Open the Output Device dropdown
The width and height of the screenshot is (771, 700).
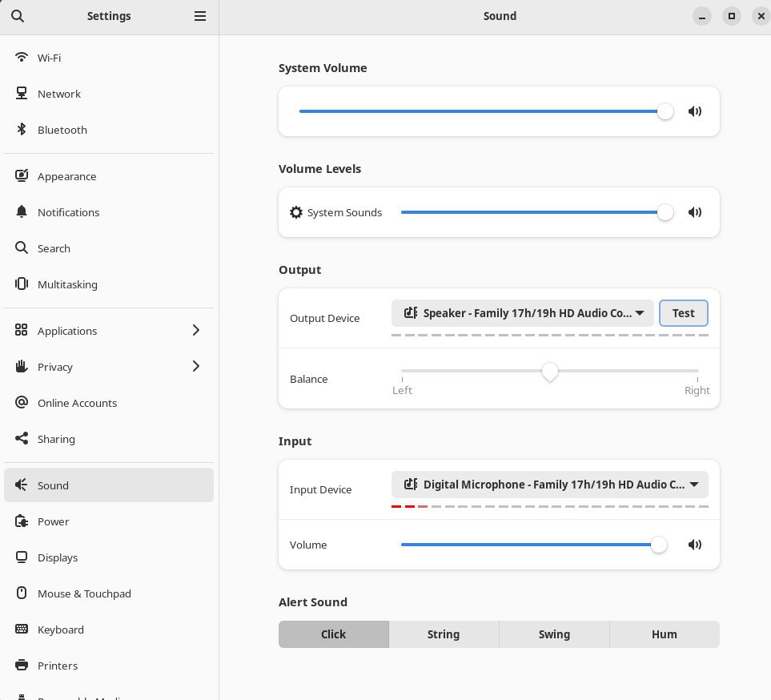click(x=522, y=313)
